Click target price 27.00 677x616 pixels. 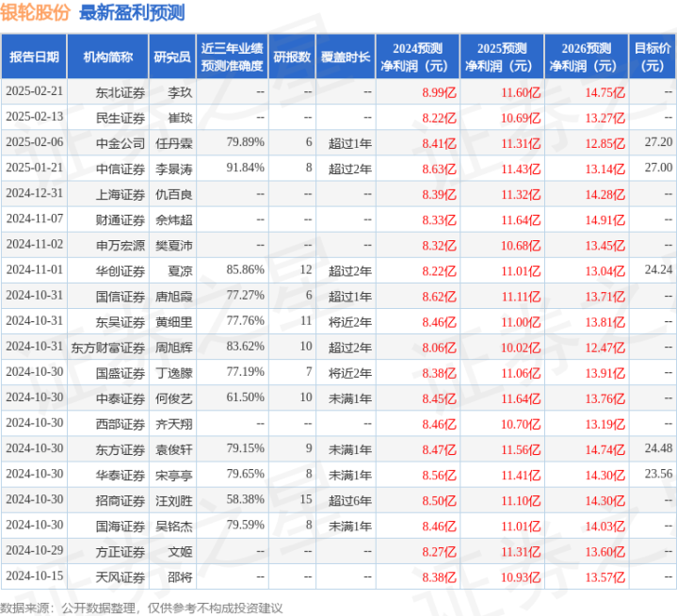pos(658,168)
